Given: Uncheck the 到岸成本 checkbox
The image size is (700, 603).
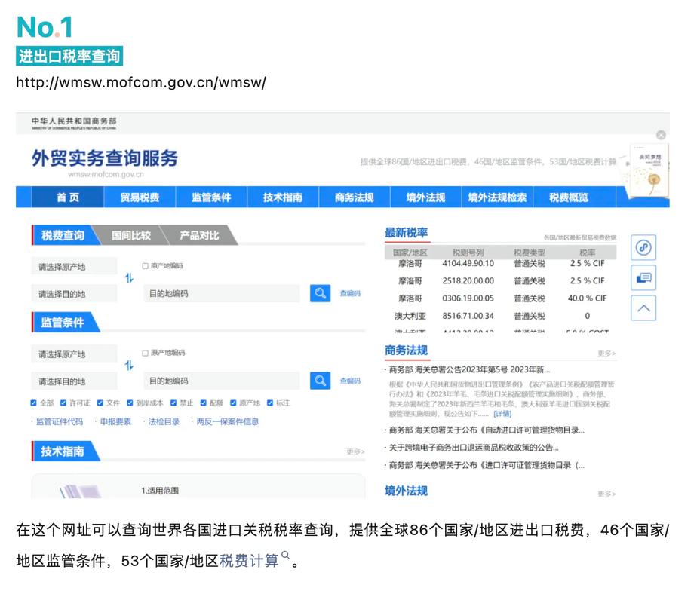Looking at the screenshot, I should point(130,403).
